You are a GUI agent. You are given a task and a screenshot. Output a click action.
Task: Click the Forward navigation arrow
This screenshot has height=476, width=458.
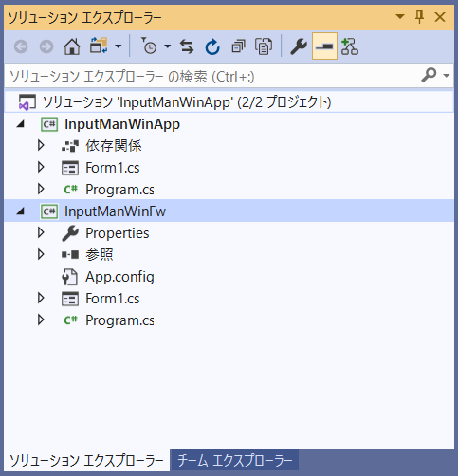click(x=46, y=46)
